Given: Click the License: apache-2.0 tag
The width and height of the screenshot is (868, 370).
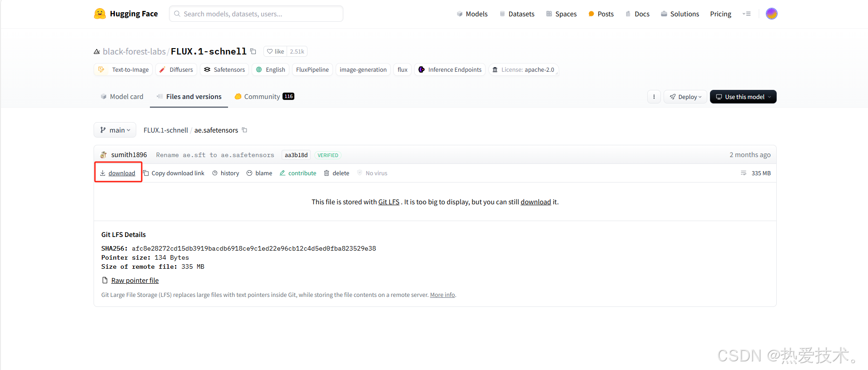Looking at the screenshot, I should click(524, 69).
